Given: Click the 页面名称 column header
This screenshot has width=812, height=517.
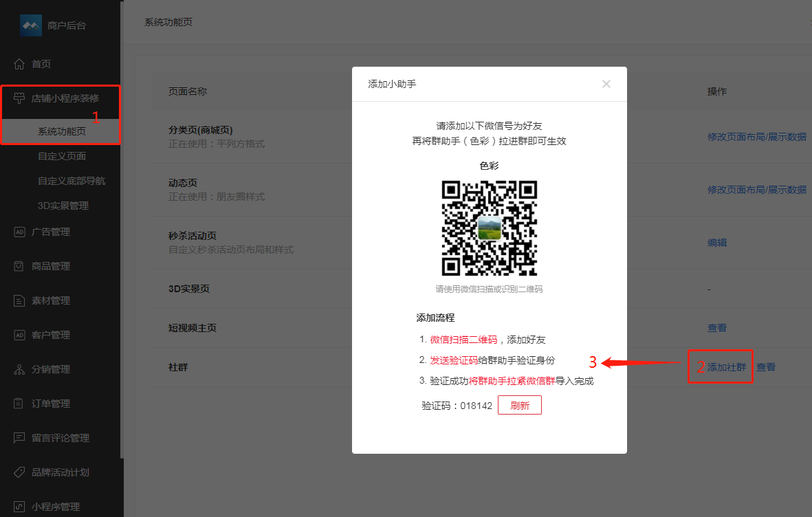Looking at the screenshot, I should point(188,91).
